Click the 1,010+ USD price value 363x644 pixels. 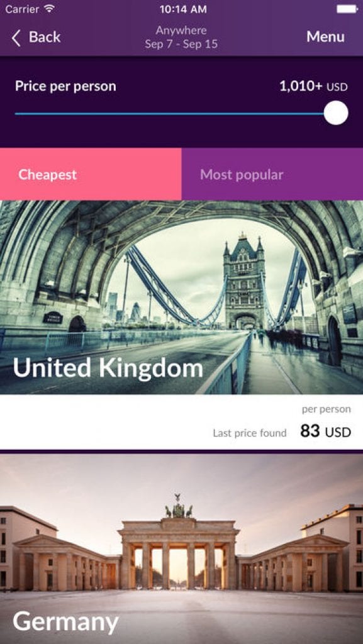click(x=313, y=87)
